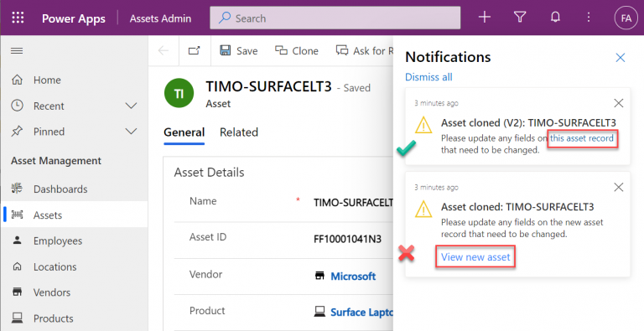Open the 'this asset record' link

(x=582, y=138)
